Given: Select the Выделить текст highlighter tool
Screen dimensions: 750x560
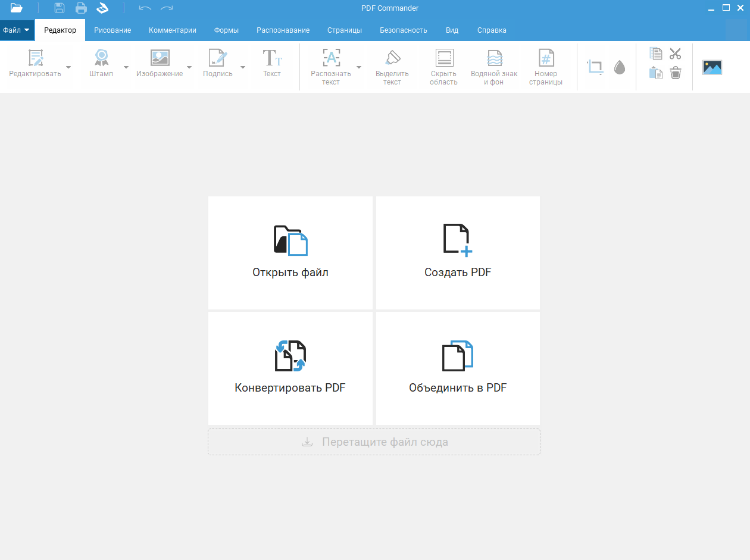Looking at the screenshot, I should click(392, 67).
